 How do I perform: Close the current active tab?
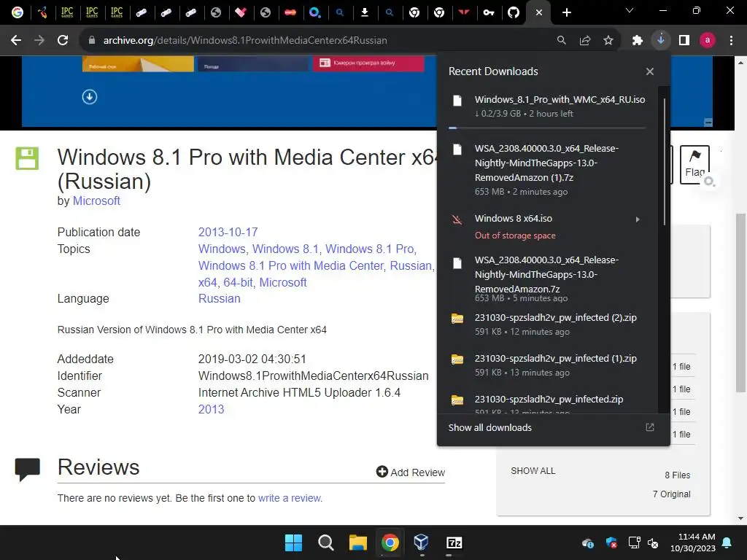539,12
